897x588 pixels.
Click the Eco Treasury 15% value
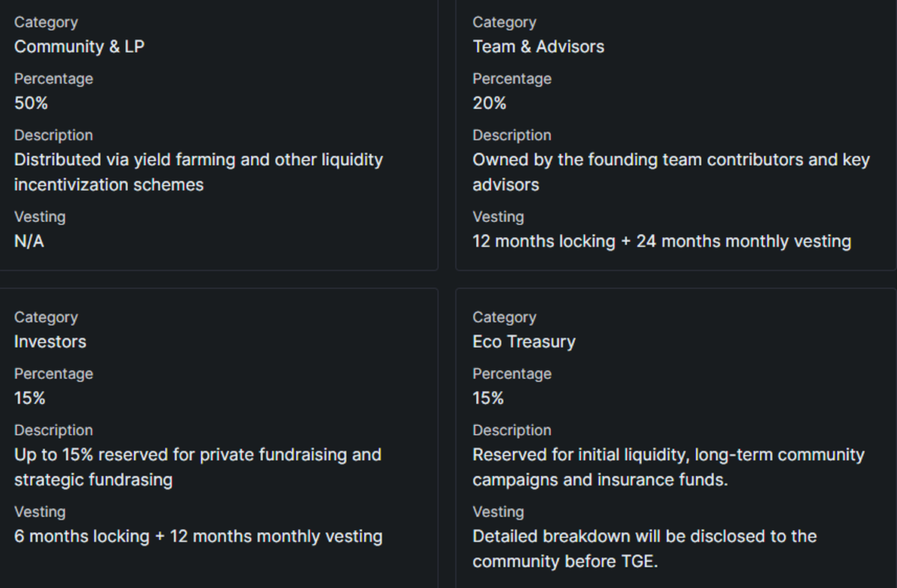pyautogui.click(x=488, y=398)
